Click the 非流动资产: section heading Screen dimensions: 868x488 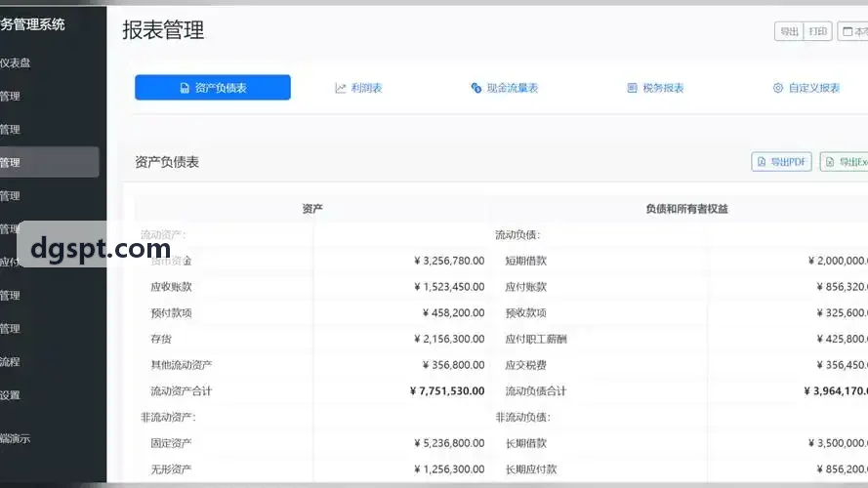(x=168, y=417)
